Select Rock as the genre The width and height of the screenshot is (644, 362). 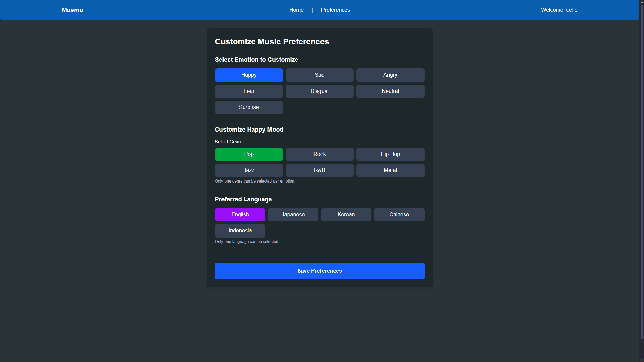(x=319, y=154)
